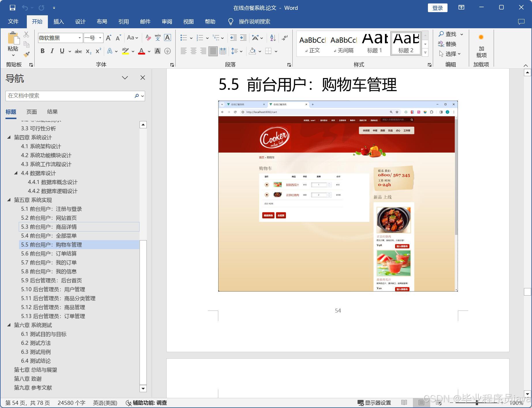Increase font size with the A-up icon
Screen dimensions: 532x408
click(108, 38)
